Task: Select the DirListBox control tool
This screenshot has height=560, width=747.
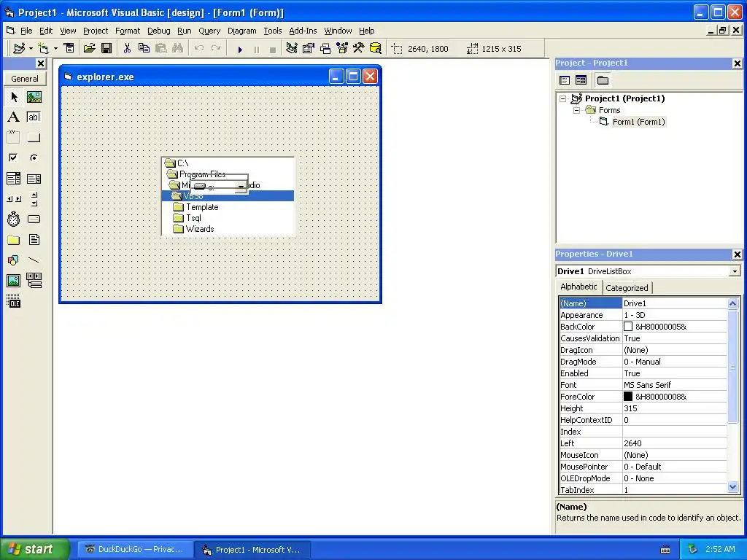Action: (x=14, y=239)
